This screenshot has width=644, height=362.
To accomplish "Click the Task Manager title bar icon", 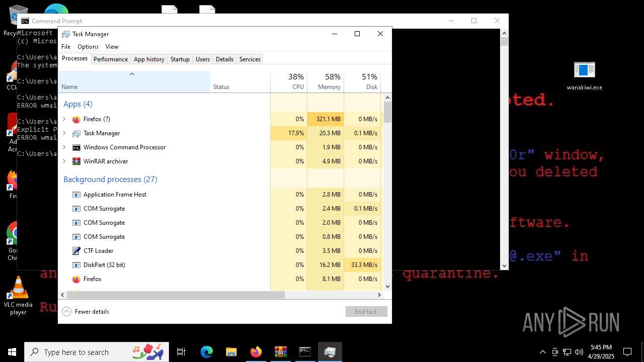I will click(x=66, y=34).
